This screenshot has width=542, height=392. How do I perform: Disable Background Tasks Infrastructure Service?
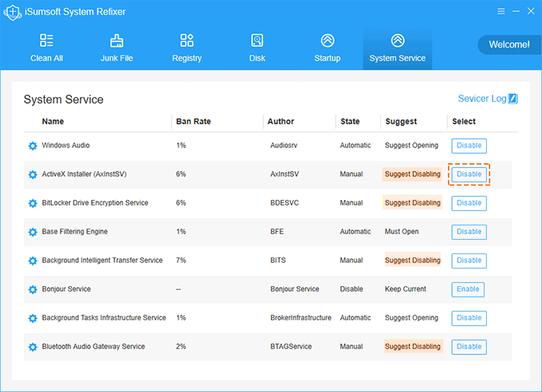(469, 318)
